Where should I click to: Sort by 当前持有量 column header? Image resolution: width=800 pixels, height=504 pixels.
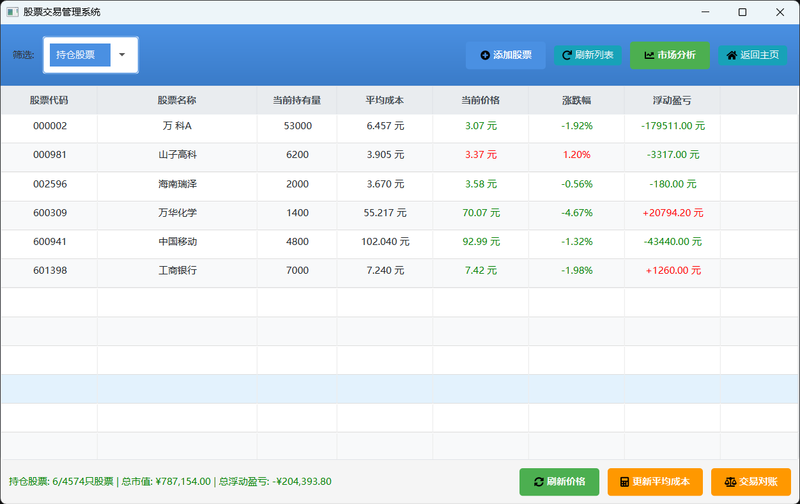[297, 100]
